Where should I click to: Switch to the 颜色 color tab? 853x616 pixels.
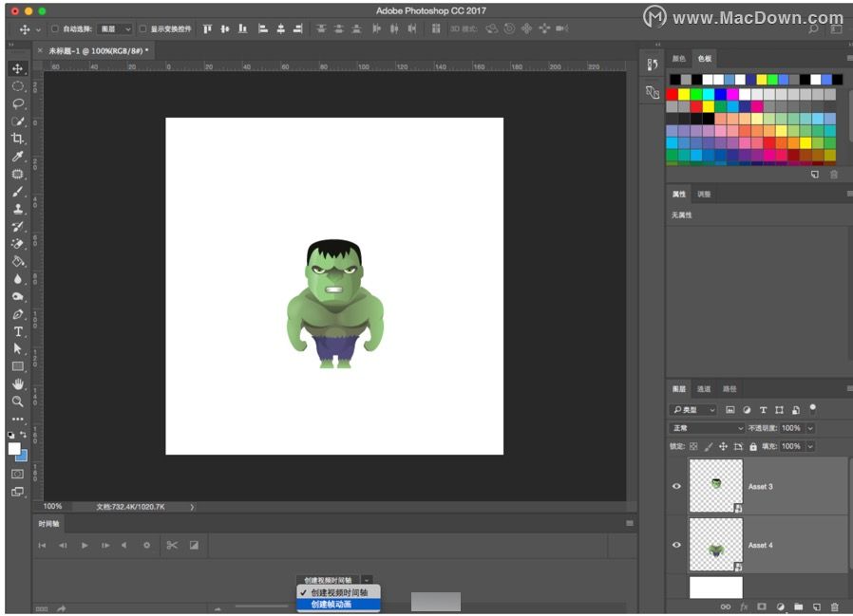point(678,58)
